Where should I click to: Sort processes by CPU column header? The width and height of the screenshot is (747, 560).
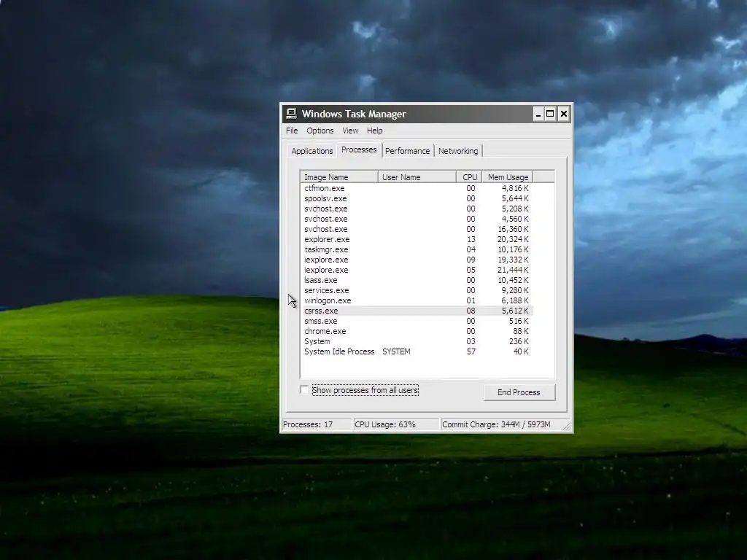(469, 177)
